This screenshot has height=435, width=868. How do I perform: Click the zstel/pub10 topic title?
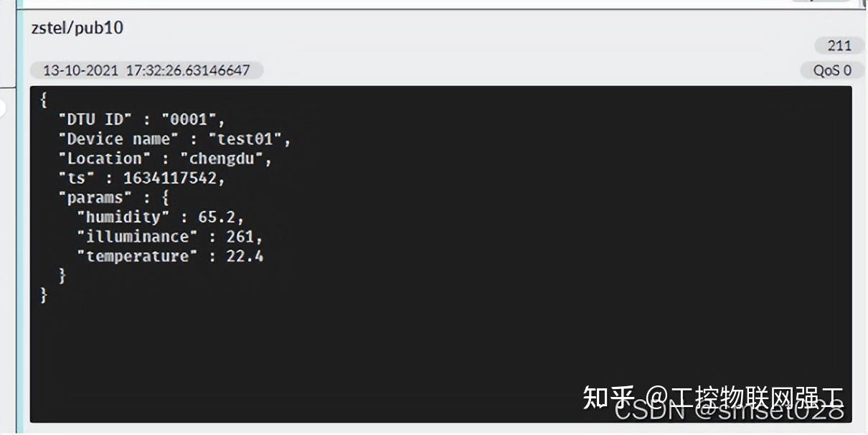[76, 28]
